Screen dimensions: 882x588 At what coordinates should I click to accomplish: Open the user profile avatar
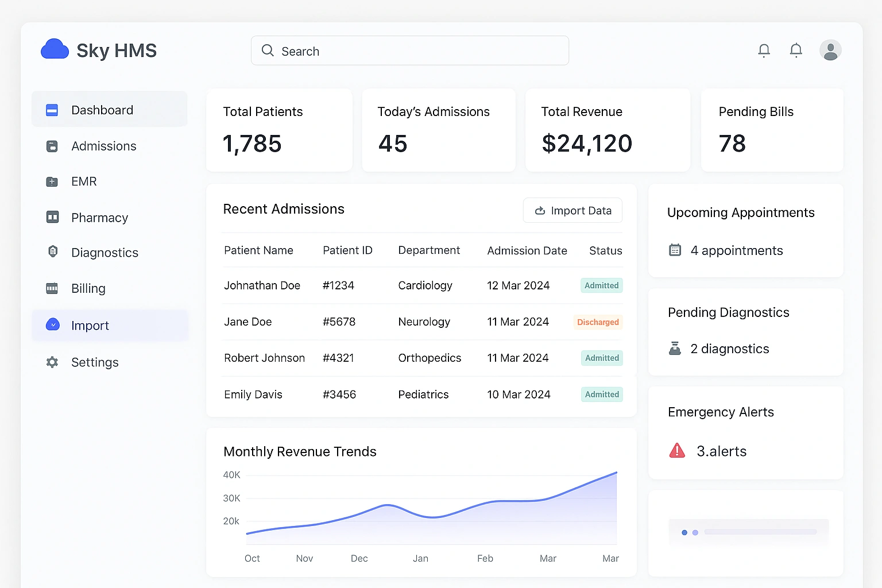(830, 51)
